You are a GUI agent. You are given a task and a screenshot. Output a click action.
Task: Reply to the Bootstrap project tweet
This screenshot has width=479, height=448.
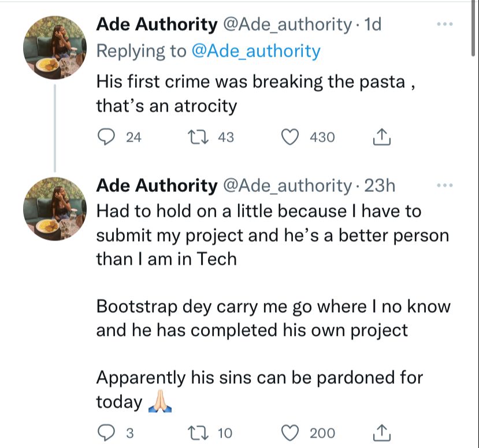click(x=106, y=432)
